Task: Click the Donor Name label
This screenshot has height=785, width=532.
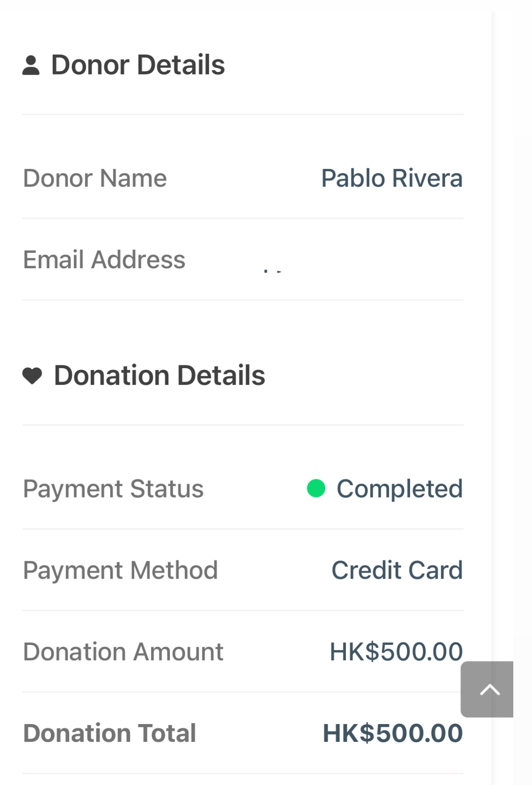Action: coord(95,178)
